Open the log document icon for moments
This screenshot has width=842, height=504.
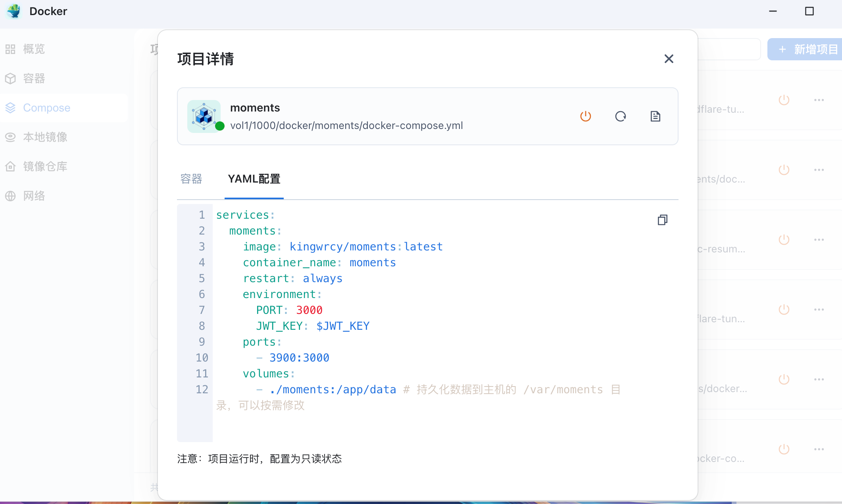click(x=655, y=116)
